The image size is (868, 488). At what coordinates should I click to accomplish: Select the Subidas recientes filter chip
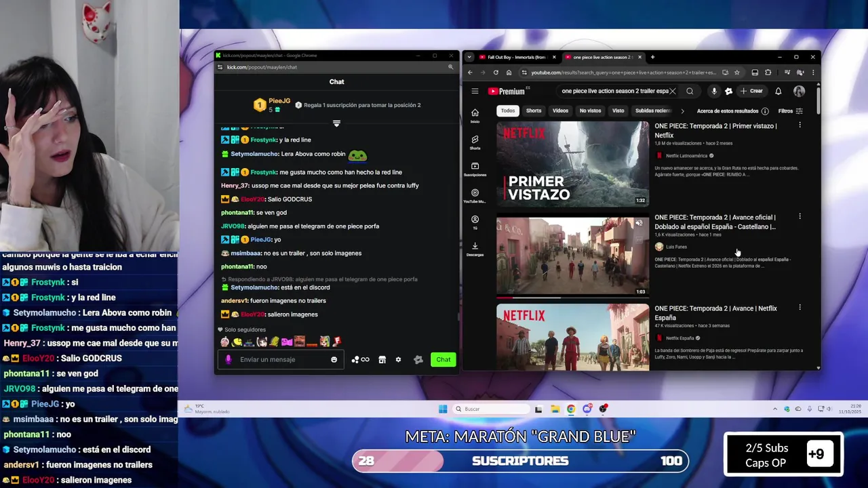[x=652, y=110]
